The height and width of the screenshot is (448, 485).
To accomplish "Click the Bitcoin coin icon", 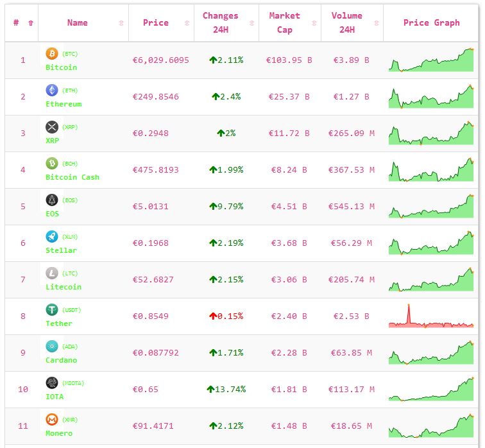I will (x=52, y=54).
